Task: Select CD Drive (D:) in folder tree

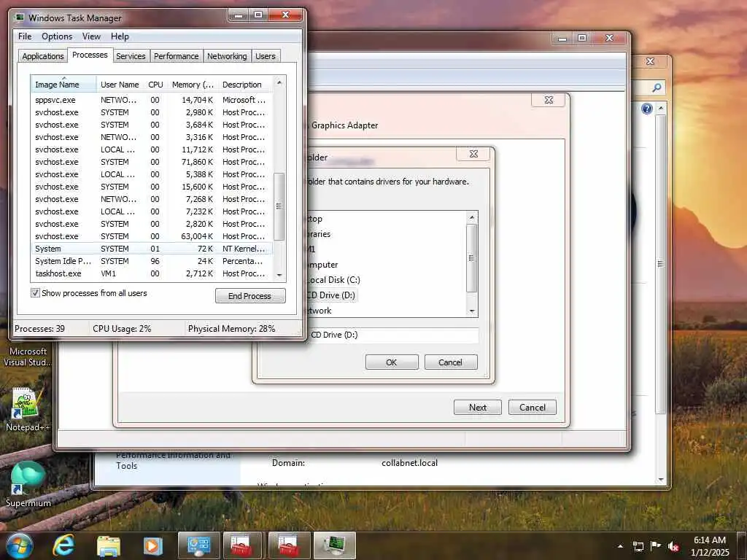Action: coord(331,295)
